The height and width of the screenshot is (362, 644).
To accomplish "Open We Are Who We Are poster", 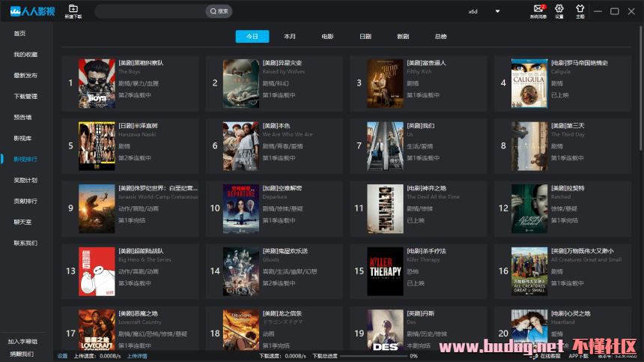I will [x=241, y=146].
